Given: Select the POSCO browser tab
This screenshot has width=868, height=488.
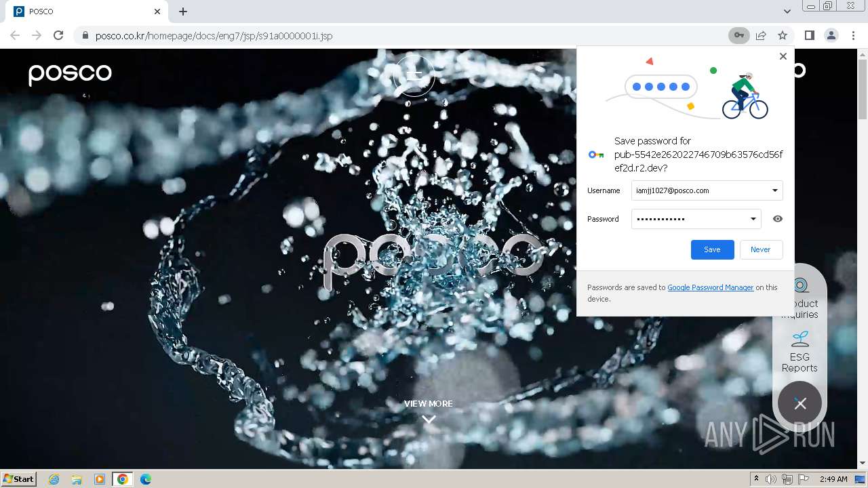Looking at the screenshot, I should tap(88, 12).
